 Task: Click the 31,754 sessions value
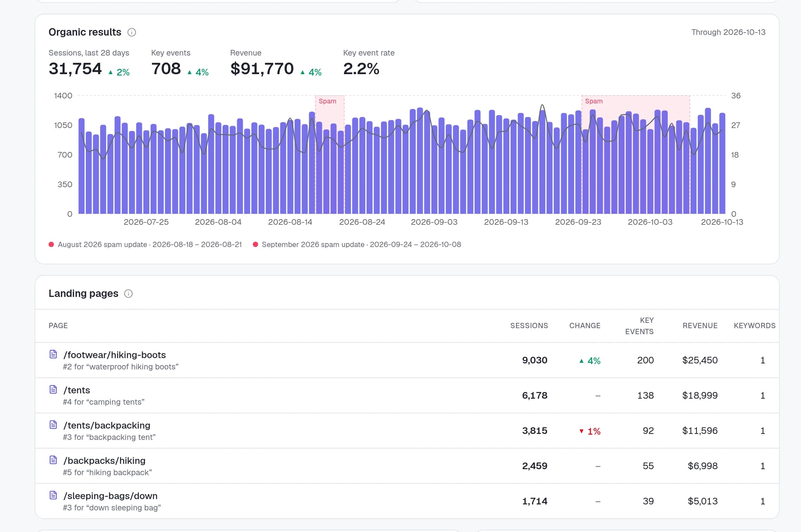coord(75,69)
